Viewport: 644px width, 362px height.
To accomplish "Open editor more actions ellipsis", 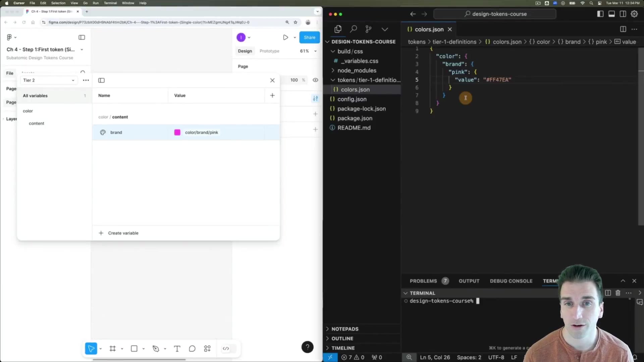I will (634, 29).
